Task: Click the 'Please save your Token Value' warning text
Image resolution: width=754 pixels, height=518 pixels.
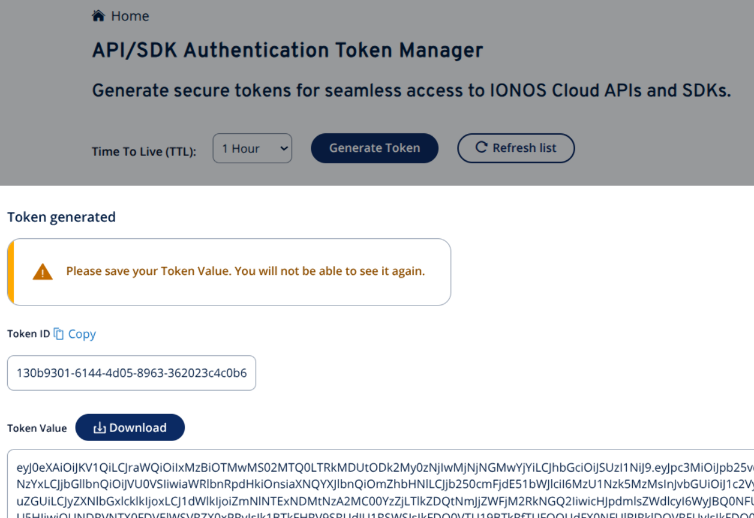Action: (245, 271)
